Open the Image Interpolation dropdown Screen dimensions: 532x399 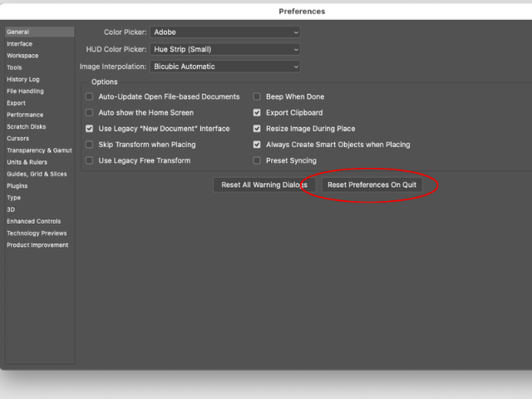coord(224,66)
